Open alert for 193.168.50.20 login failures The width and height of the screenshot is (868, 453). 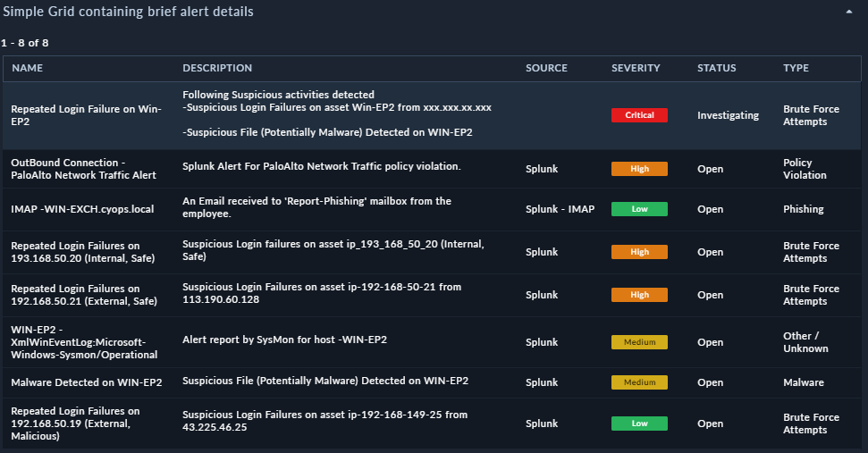(75, 252)
